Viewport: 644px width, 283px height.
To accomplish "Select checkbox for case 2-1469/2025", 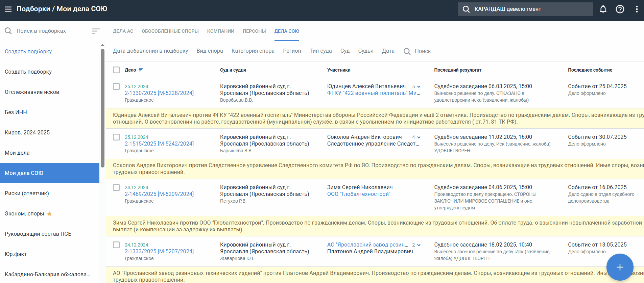I will pos(116,187).
